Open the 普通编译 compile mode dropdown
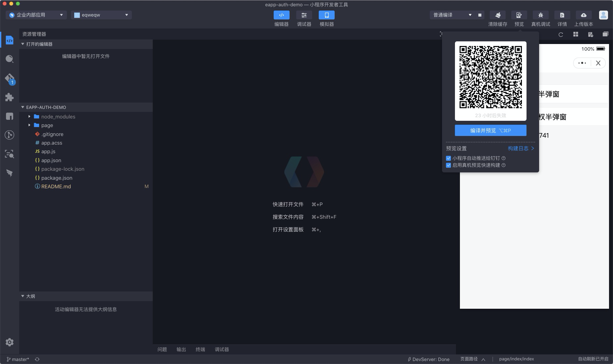Image resolution: width=613 pixels, height=364 pixels. point(451,15)
